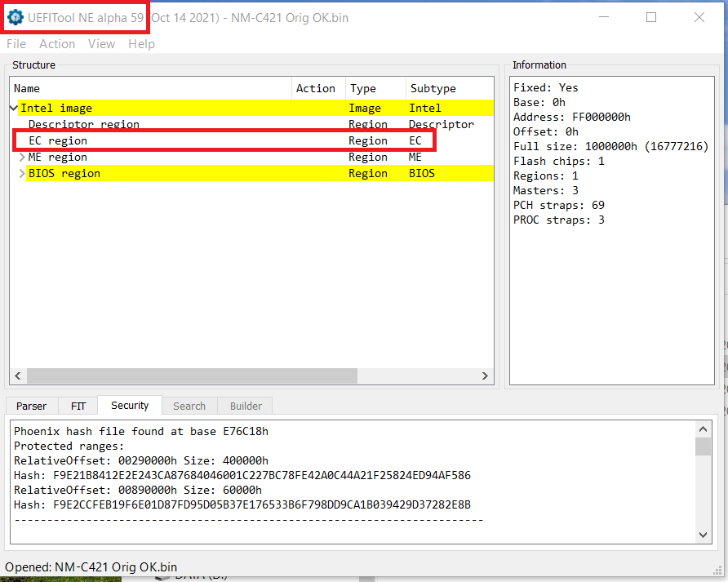Viewport: 728px width, 582px height.
Task: Click the structure tree scroll-left arrow
Action: click(x=18, y=375)
